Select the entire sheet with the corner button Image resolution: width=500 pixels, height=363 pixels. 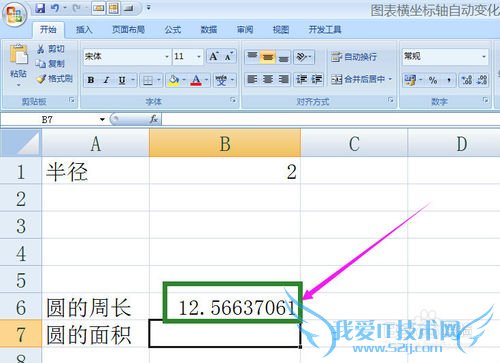21,143
